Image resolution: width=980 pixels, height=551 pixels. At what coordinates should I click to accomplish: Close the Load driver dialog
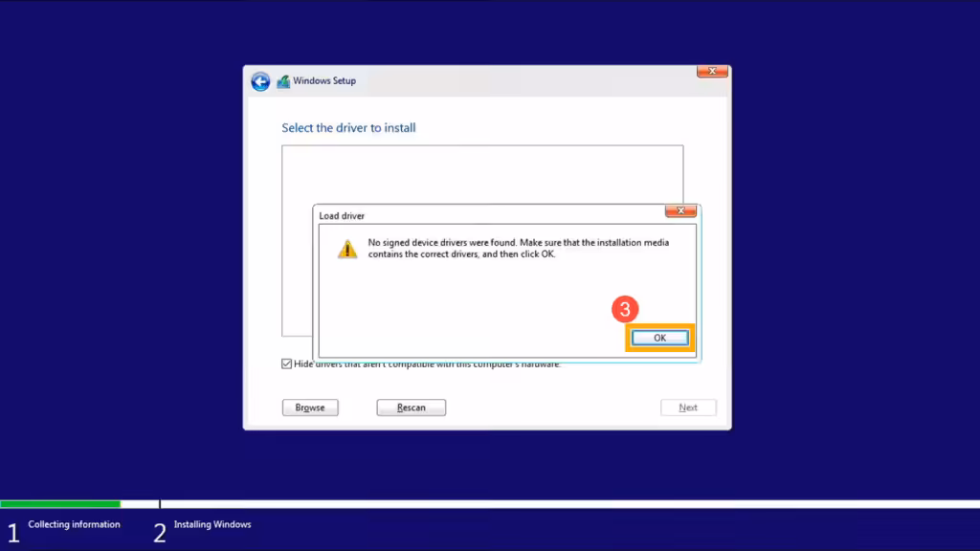click(680, 210)
